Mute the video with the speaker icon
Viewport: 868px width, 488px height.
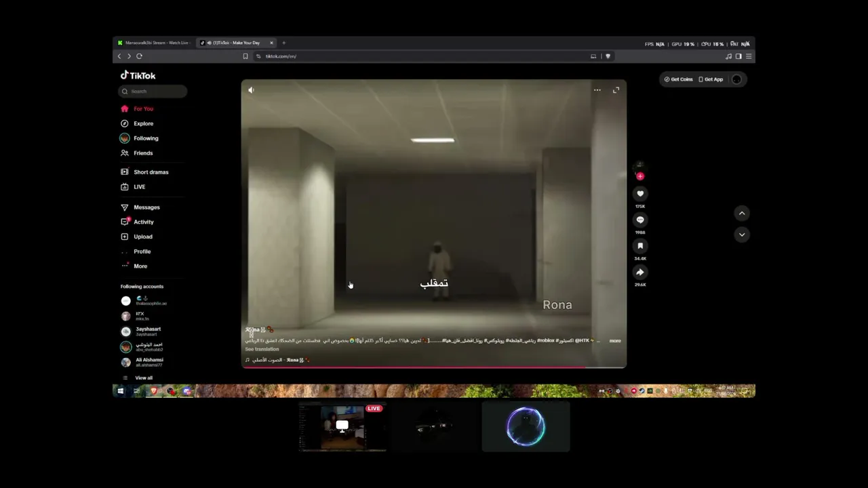[251, 90]
